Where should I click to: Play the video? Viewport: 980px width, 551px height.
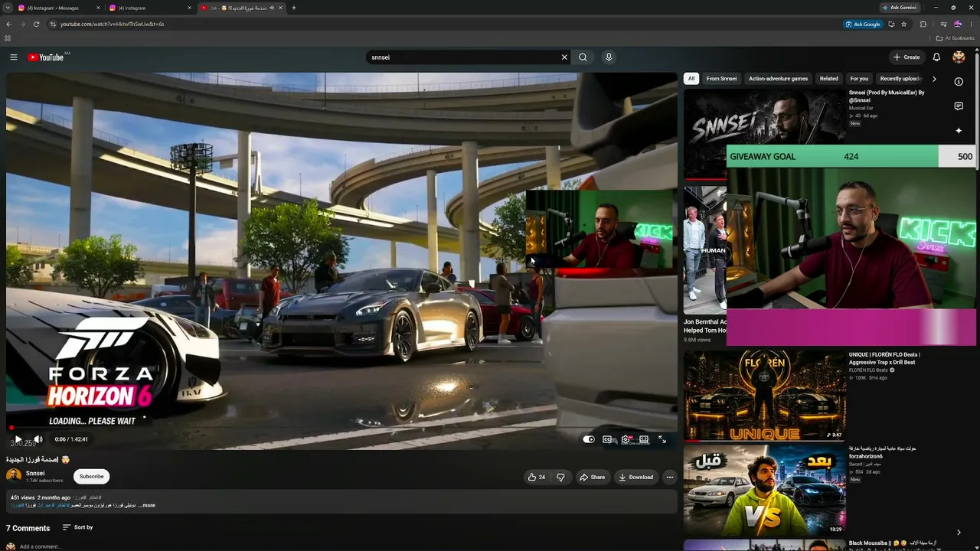pos(18,439)
